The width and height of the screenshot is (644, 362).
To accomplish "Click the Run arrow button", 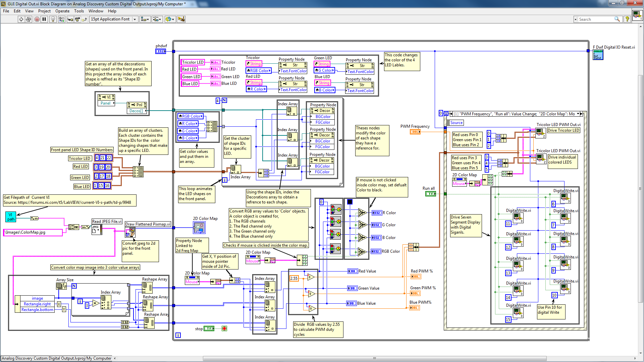I will click(21, 19).
